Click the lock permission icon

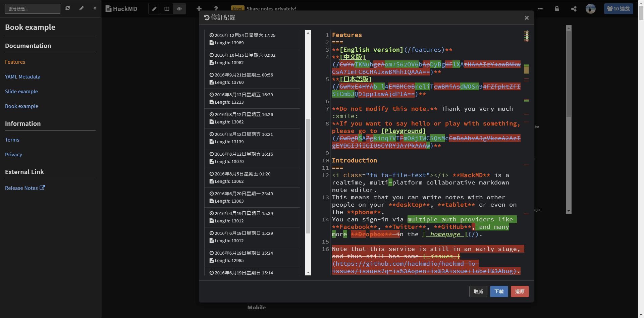pos(557,9)
